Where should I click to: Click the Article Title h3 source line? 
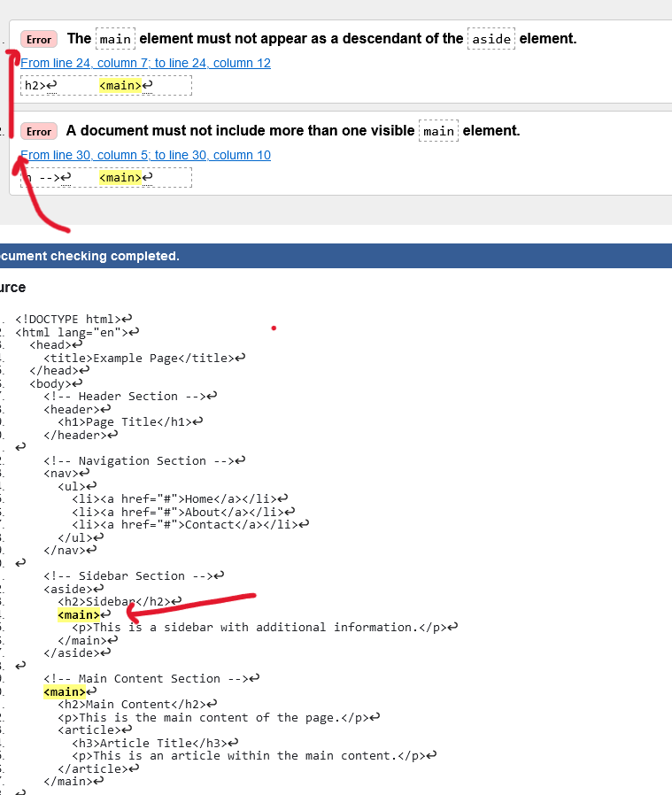[149, 743]
